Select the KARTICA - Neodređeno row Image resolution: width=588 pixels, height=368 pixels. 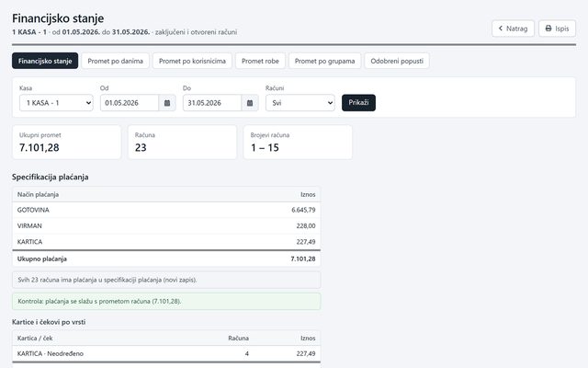[166, 353]
